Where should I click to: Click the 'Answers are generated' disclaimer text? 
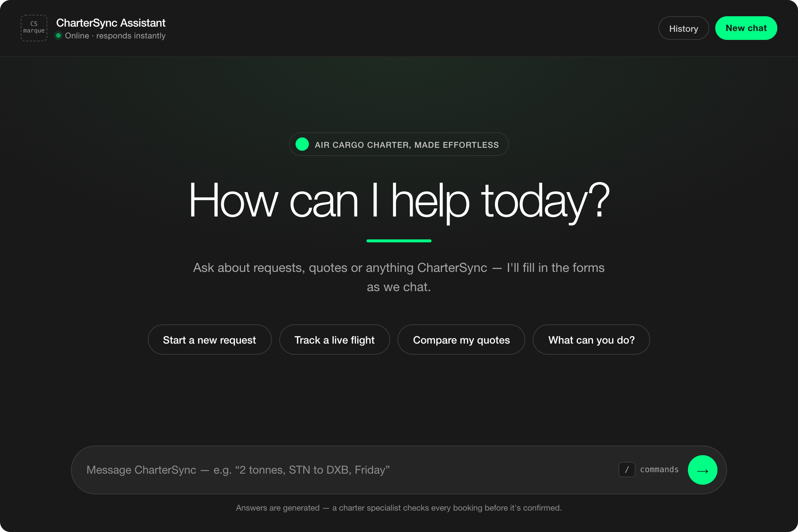(x=399, y=508)
